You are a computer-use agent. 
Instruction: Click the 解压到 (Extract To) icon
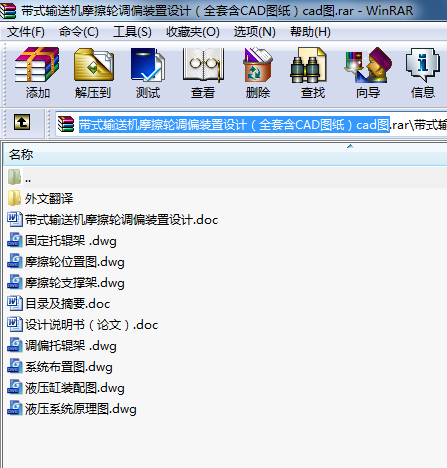tap(93, 73)
